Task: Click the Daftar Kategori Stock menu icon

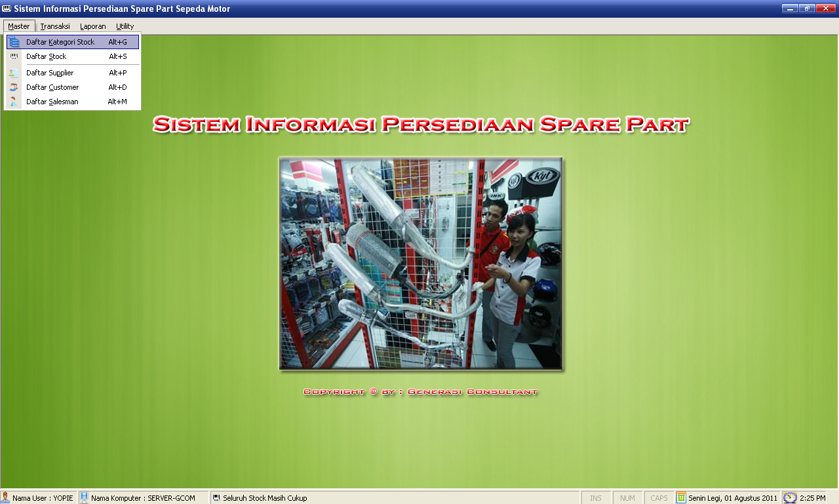Action: pyautogui.click(x=14, y=42)
